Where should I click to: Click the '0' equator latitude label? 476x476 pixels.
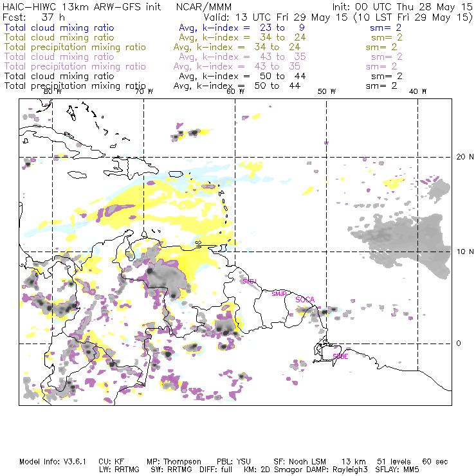459,343
